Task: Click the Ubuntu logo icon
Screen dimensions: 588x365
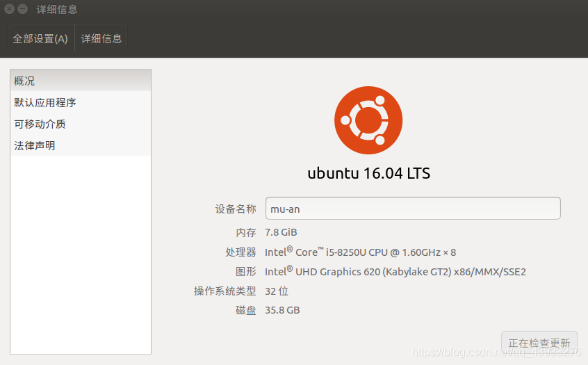Action: coord(368,120)
